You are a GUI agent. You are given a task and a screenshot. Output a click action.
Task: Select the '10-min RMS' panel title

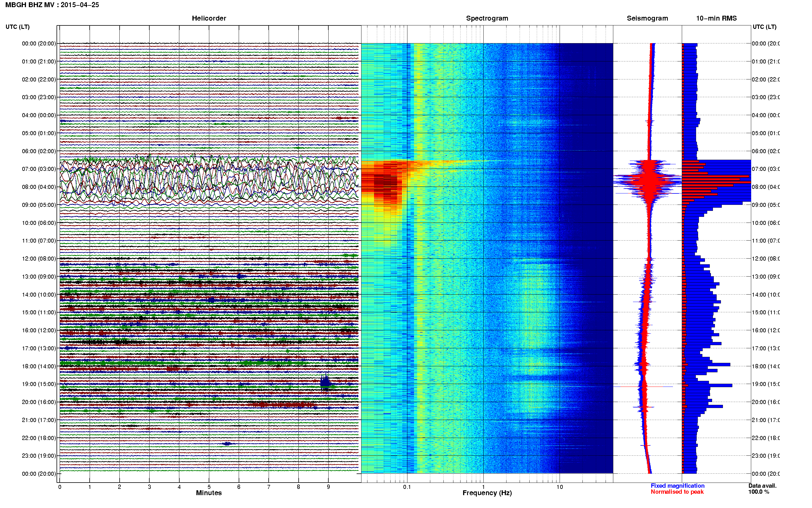point(716,18)
